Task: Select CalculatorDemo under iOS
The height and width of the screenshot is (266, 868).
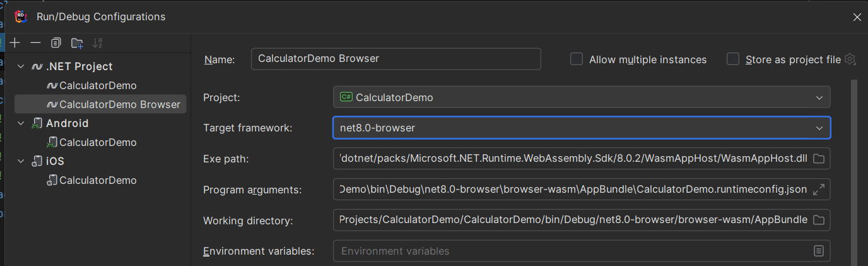Action: [x=98, y=180]
